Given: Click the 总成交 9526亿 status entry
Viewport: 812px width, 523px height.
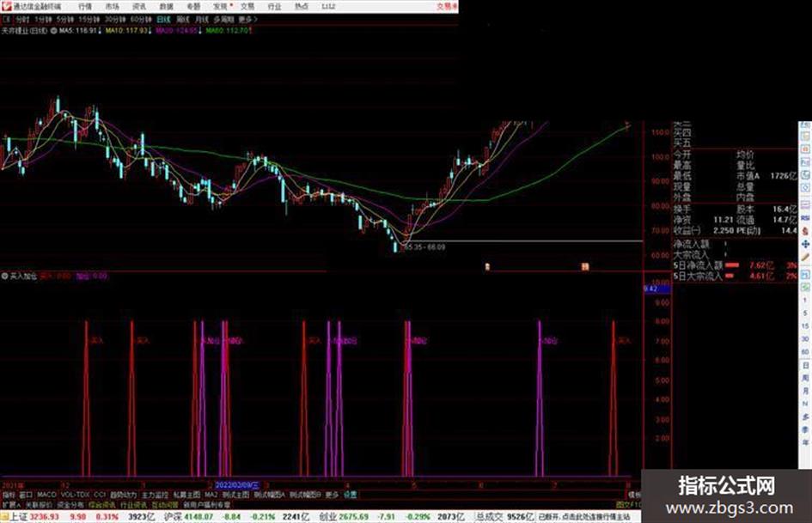Looking at the screenshot, I should (x=504, y=517).
